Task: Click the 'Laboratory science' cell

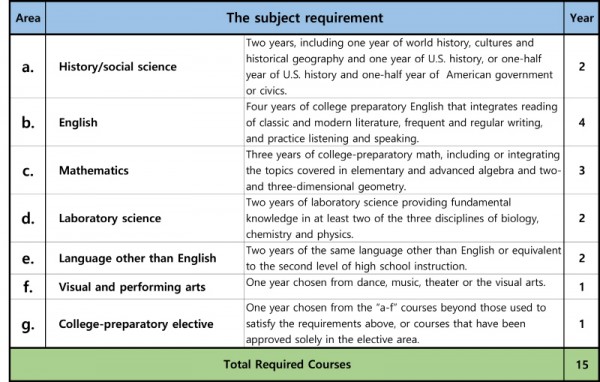Action: [x=145, y=218]
